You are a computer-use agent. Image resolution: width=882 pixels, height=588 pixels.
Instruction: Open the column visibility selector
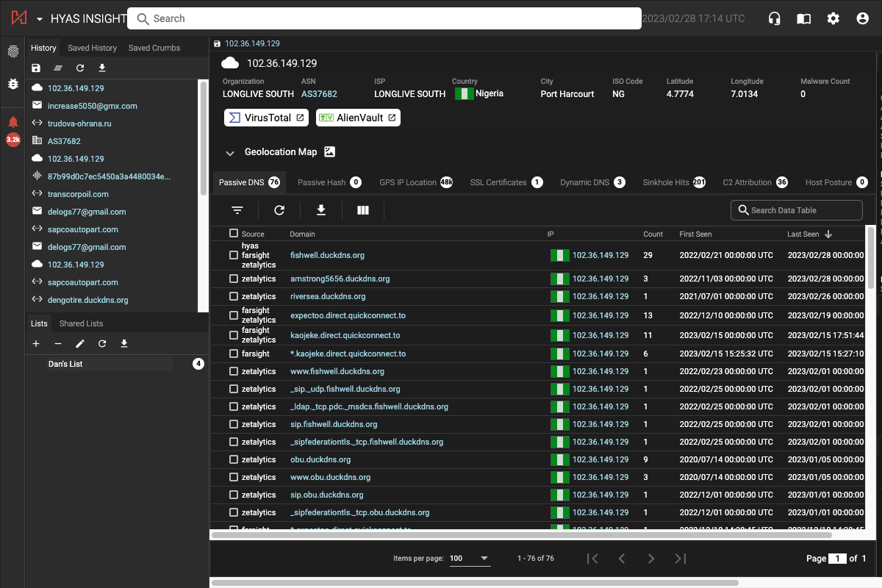click(362, 209)
